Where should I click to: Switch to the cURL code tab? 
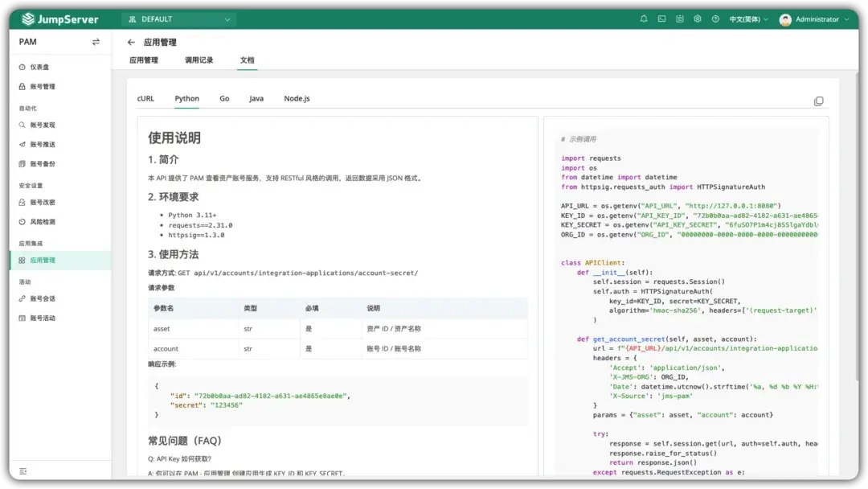pyautogui.click(x=145, y=98)
